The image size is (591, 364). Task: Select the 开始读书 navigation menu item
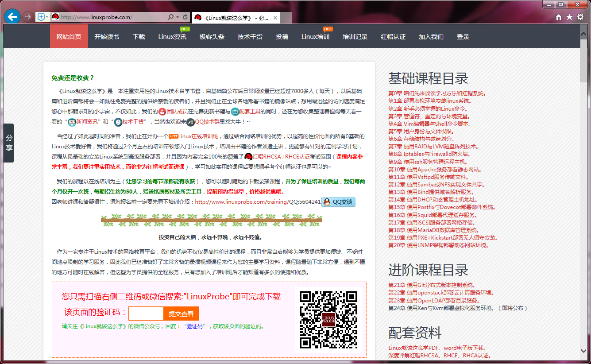pos(107,37)
